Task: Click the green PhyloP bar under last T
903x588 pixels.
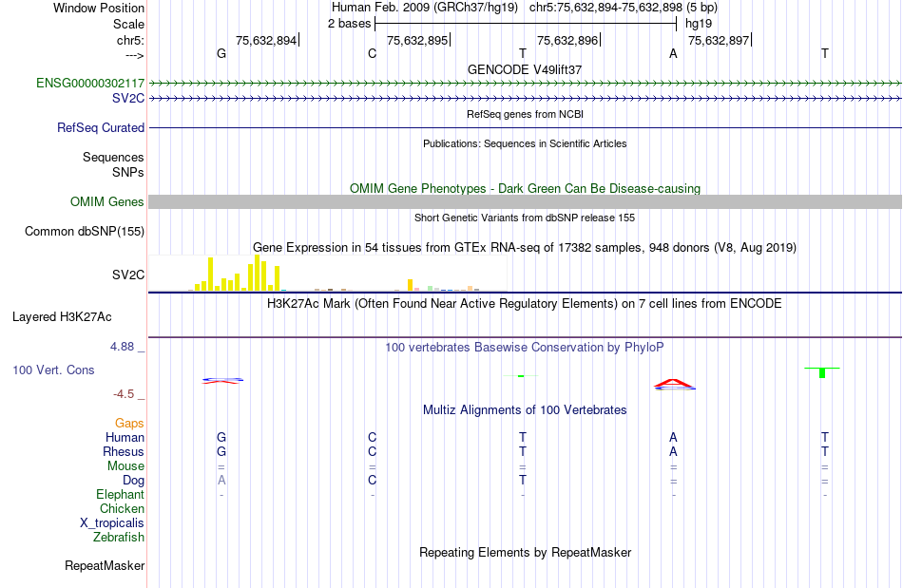Action: click(822, 372)
